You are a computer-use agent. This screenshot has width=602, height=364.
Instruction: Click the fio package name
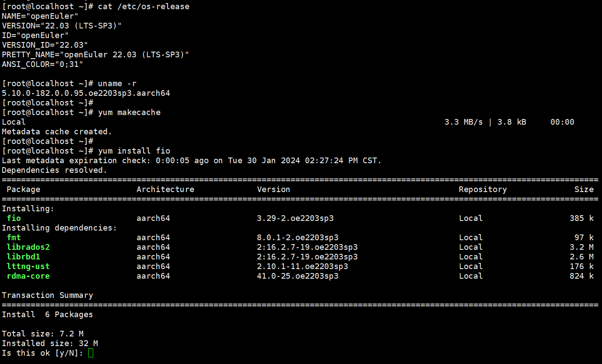14,218
